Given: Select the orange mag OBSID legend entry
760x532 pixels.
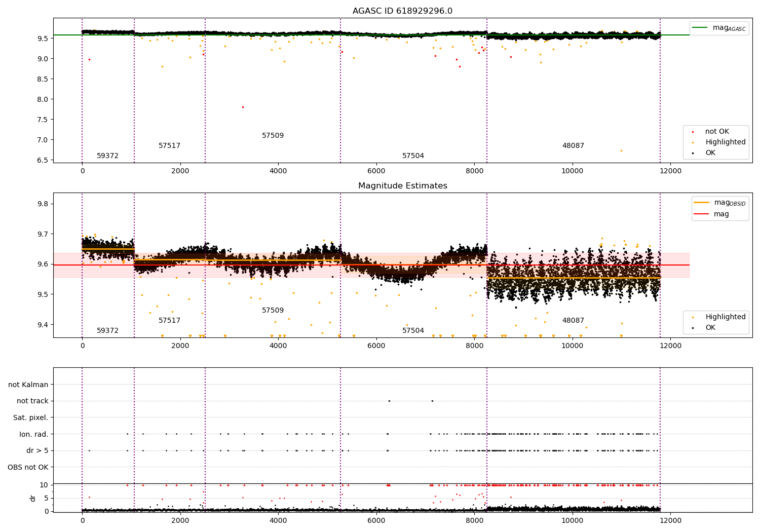Looking at the screenshot, I should (719, 203).
